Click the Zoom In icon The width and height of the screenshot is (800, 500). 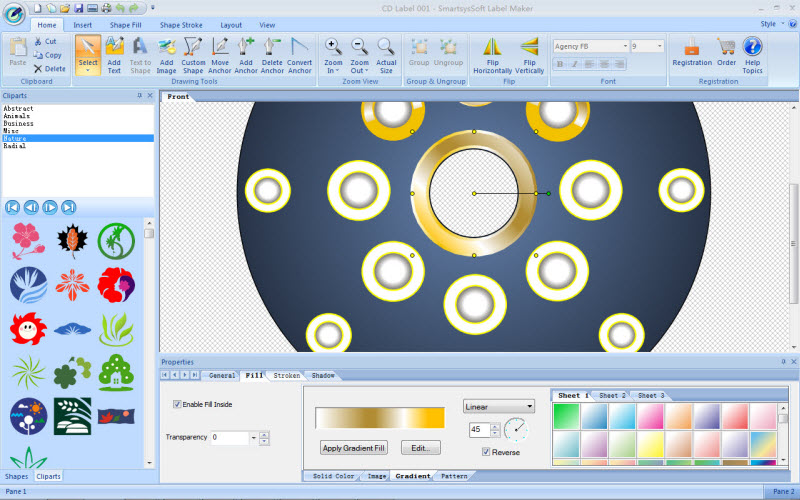[333, 52]
